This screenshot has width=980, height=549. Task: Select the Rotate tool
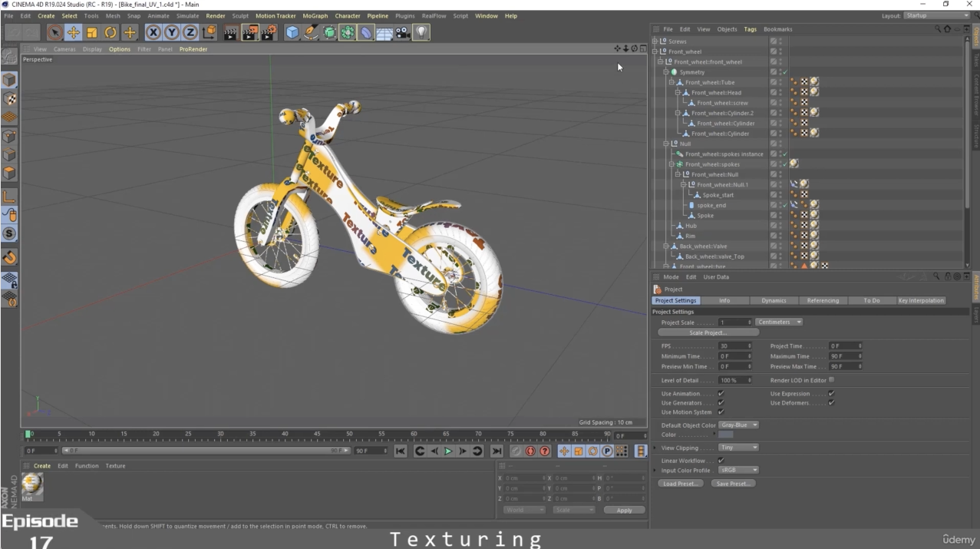point(111,31)
